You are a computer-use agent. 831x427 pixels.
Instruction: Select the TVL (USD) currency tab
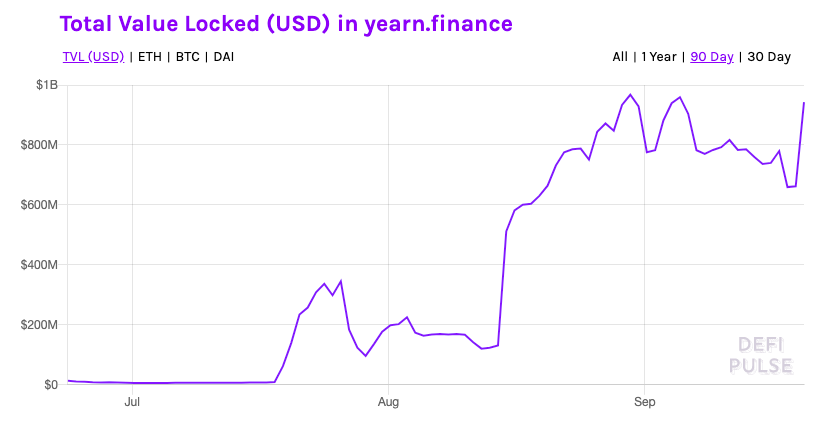(93, 57)
